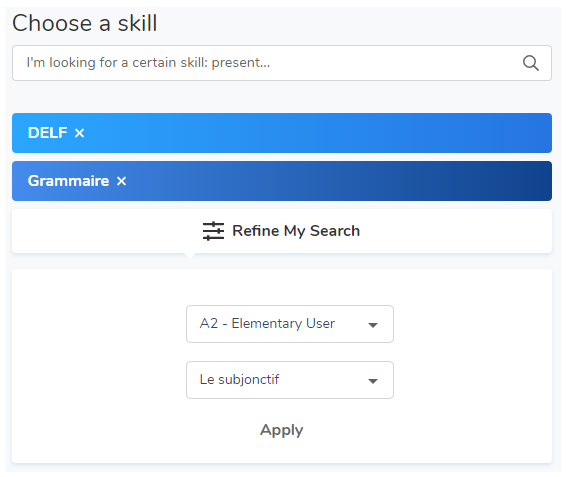
Task: Expand the Le subjonctif topic dropdown
Action: 290,380
